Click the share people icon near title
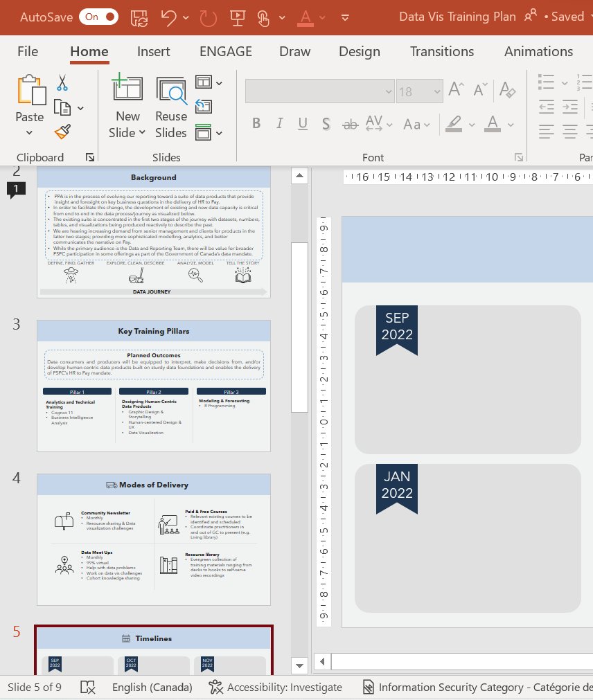The width and height of the screenshot is (593, 700). pyautogui.click(x=530, y=16)
